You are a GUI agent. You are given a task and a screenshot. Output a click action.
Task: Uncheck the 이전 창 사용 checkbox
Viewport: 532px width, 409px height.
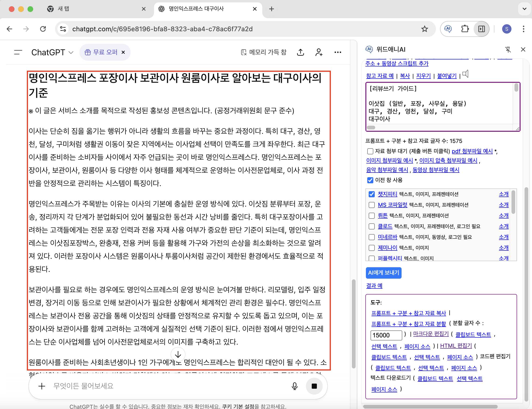370,180
